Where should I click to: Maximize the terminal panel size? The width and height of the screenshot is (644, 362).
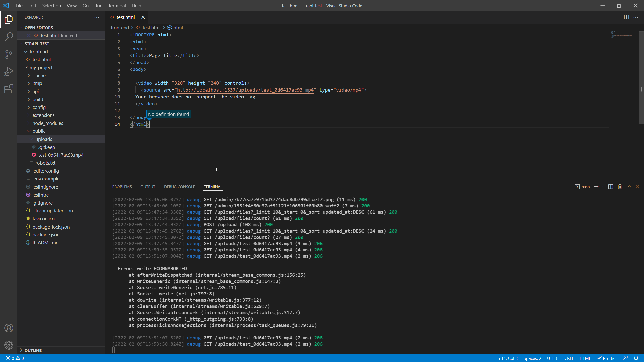pos(629,187)
